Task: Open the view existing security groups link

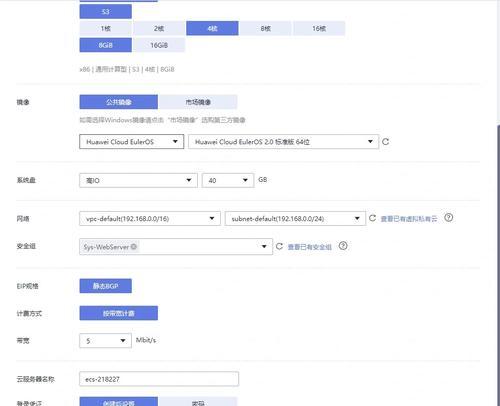Action: (x=310, y=247)
